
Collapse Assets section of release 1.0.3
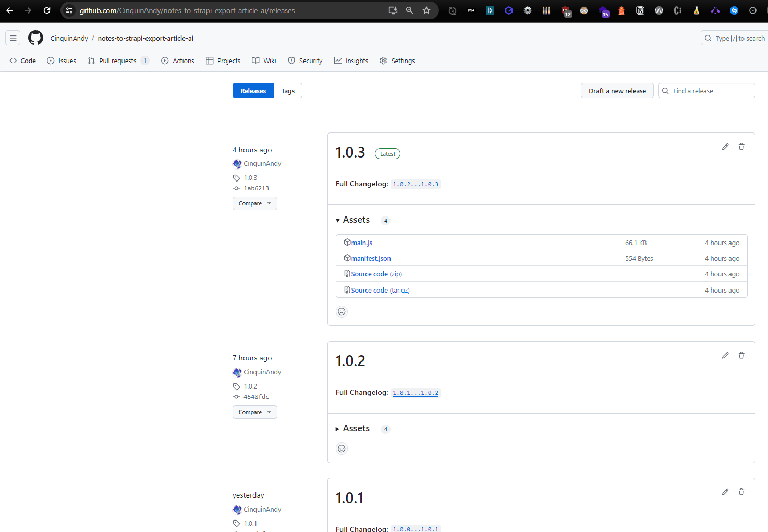point(353,220)
